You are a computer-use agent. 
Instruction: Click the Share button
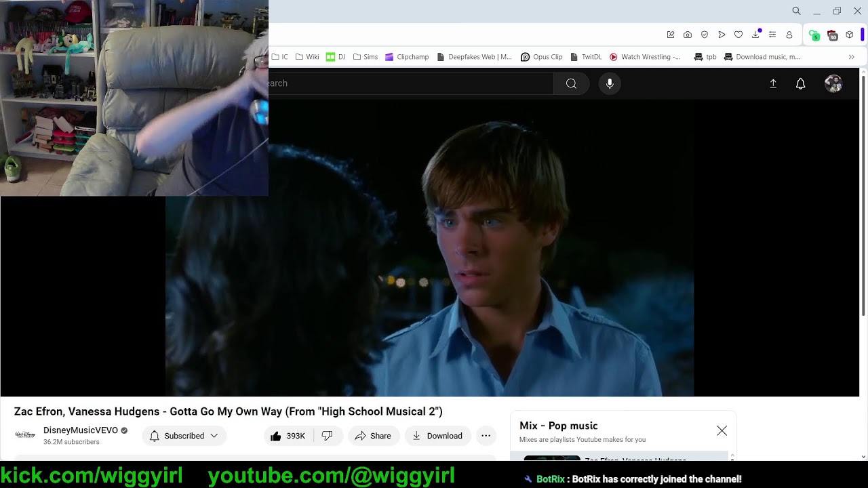[x=373, y=436]
